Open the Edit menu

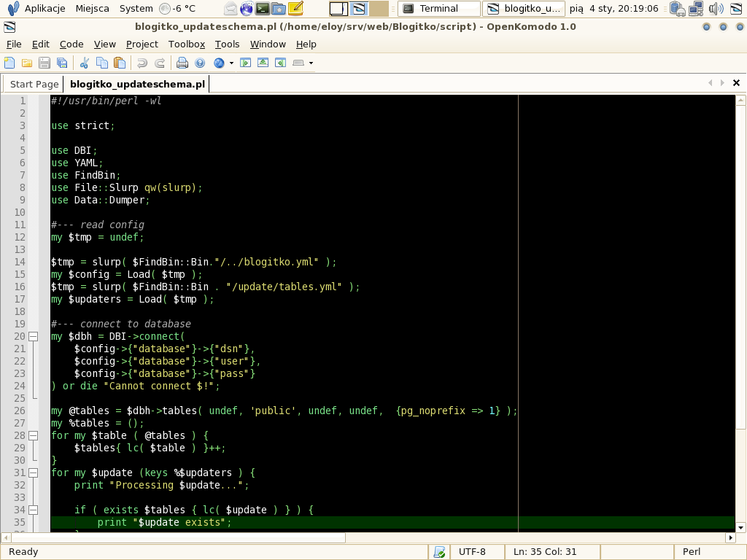(41, 44)
